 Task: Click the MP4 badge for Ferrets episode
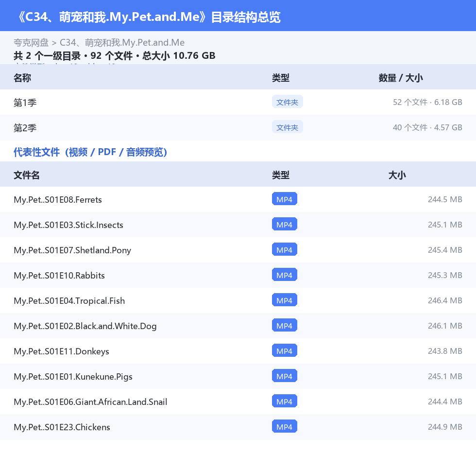click(x=285, y=199)
